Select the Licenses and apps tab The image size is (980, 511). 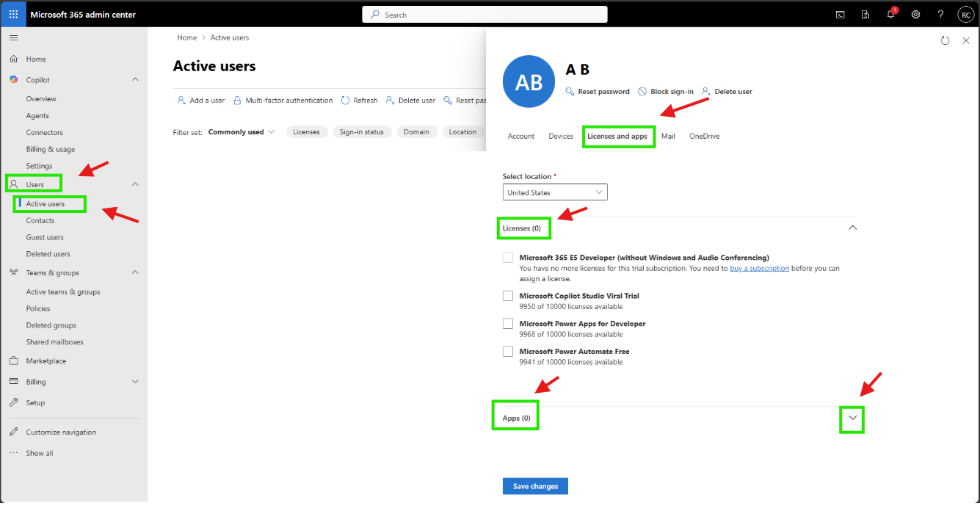click(x=617, y=137)
